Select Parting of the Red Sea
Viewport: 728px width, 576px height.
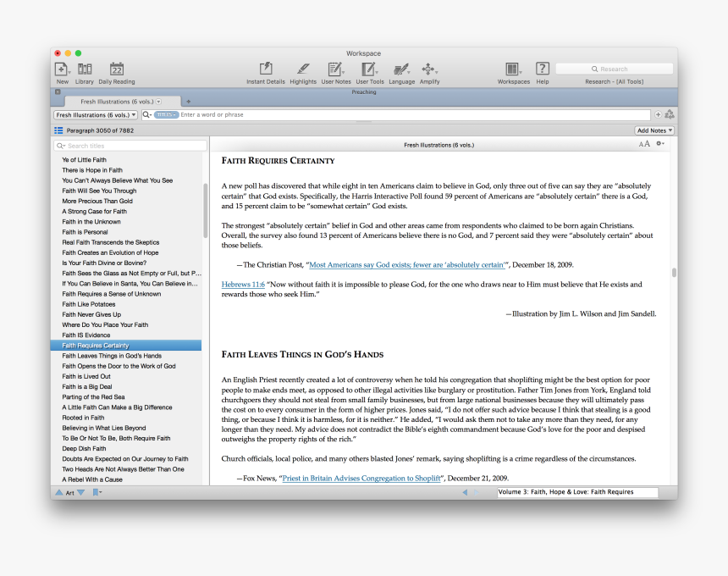93,396
